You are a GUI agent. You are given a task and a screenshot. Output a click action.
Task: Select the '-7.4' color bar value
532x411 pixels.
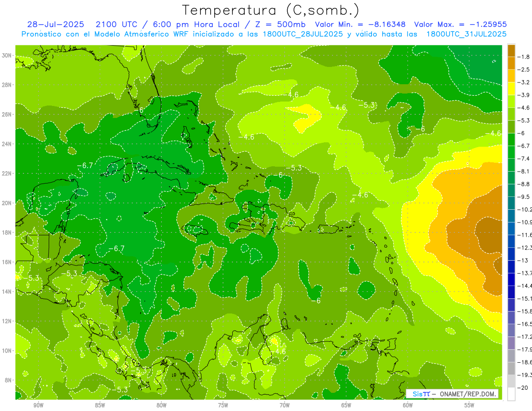(x=524, y=159)
